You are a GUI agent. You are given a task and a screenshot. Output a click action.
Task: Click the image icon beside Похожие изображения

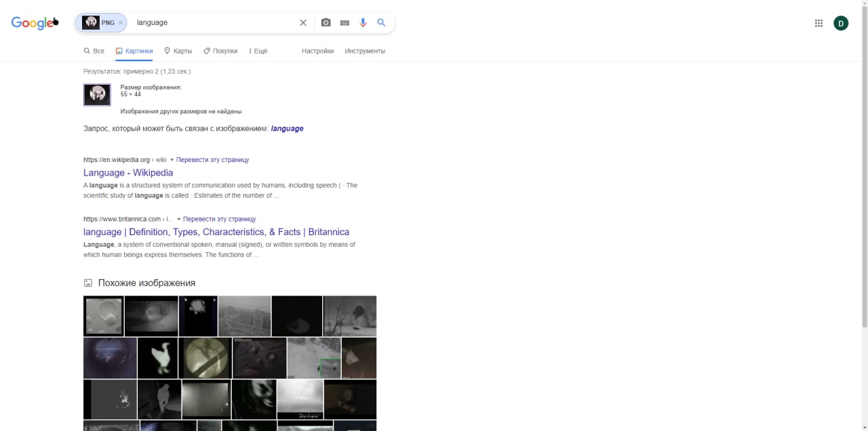click(87, 283)
